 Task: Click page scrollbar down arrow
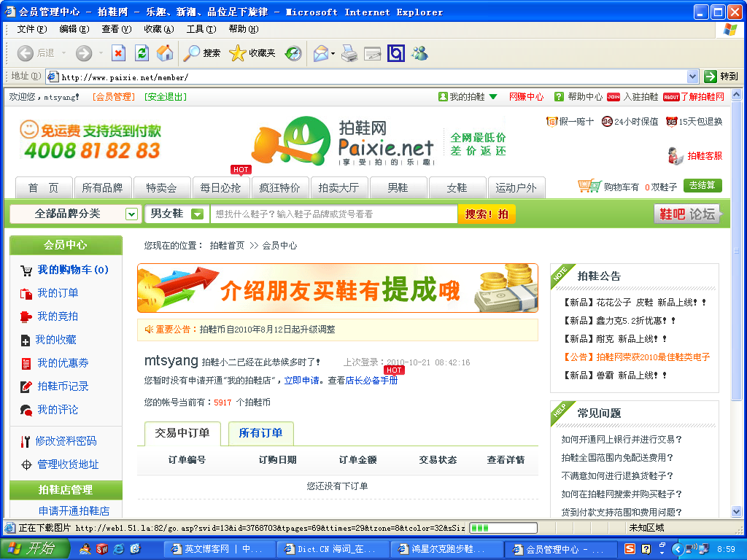[737, 511]
